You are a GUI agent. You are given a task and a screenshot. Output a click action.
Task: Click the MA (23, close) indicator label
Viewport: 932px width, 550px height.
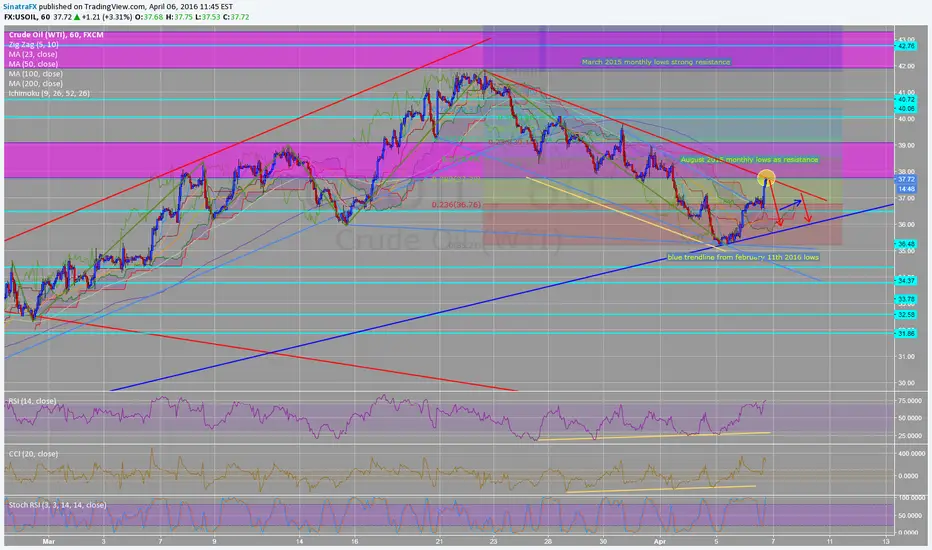pos(33,55)
